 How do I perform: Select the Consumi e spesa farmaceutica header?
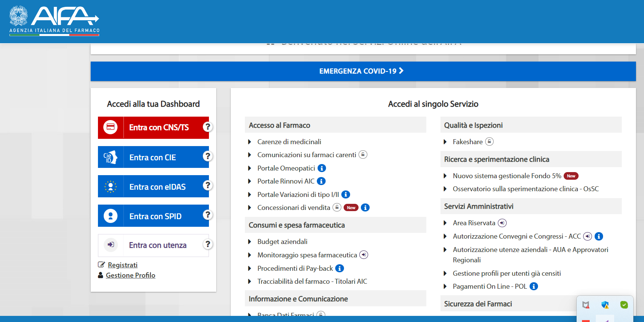336,225
